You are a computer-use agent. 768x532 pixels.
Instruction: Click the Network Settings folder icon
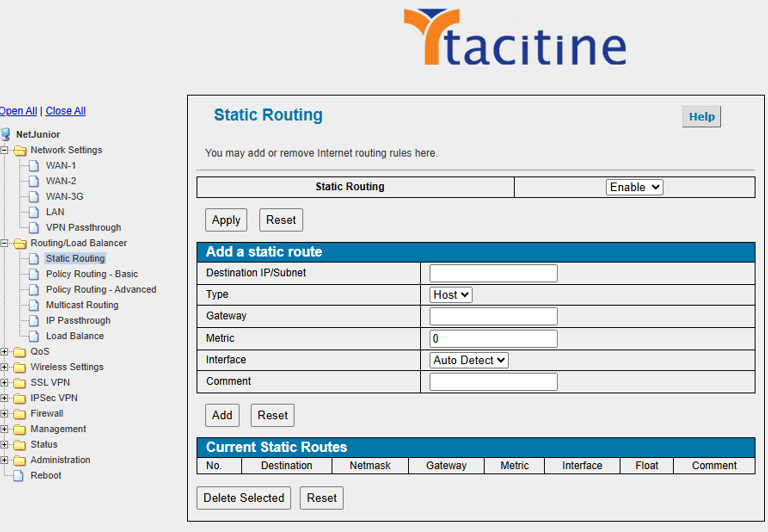(x=20, y=150)
